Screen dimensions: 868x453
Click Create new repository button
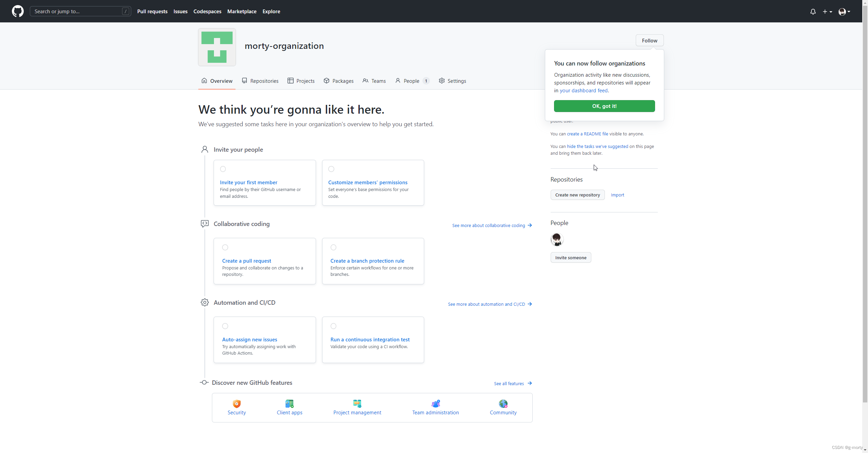(x=577, y=195)
